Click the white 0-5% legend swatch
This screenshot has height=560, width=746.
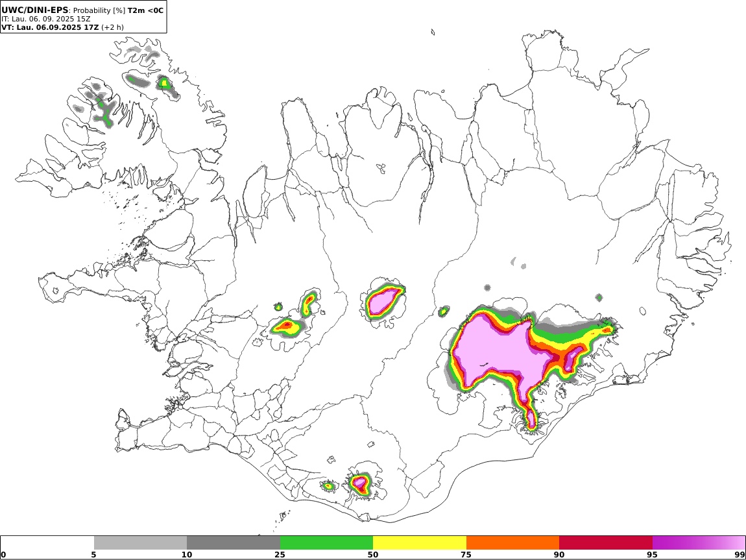tap(47, 542)
